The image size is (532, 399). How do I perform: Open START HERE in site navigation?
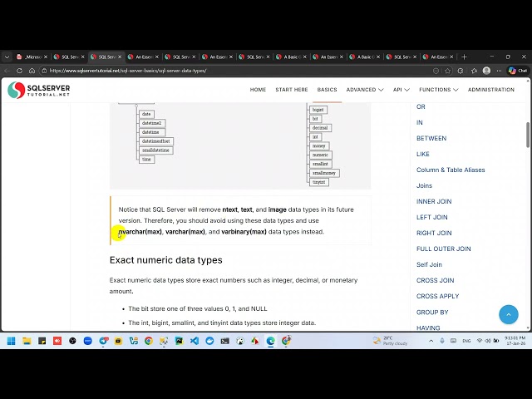tap(292, 90)
